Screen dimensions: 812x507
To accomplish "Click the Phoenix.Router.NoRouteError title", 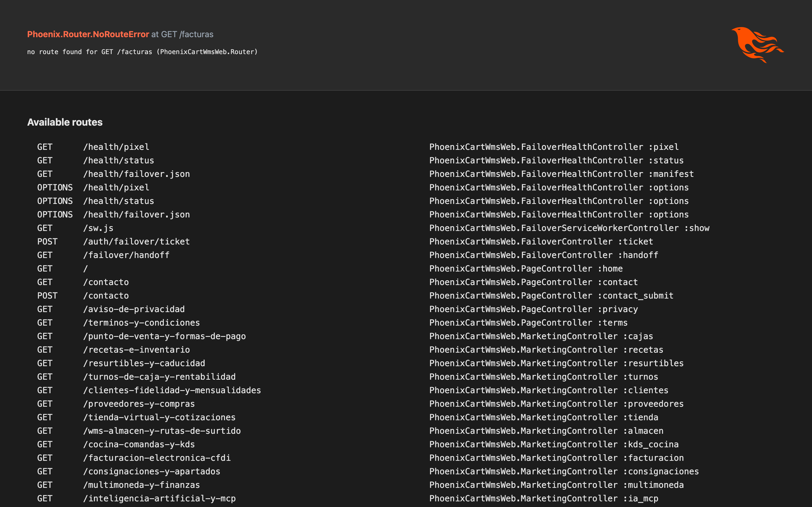I will [x=88, y=34].
